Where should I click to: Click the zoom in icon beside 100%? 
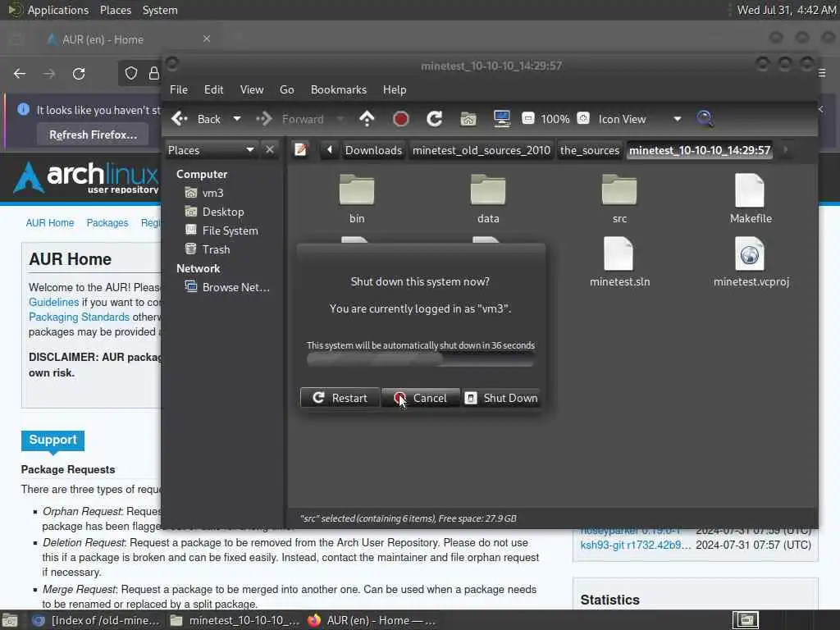point(583,118)
